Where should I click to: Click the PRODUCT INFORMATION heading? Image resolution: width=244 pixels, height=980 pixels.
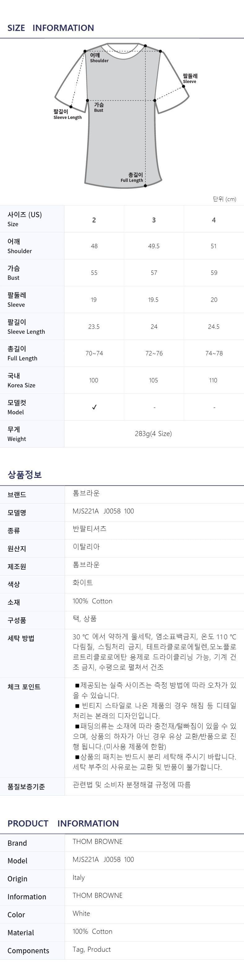(63, 823)
